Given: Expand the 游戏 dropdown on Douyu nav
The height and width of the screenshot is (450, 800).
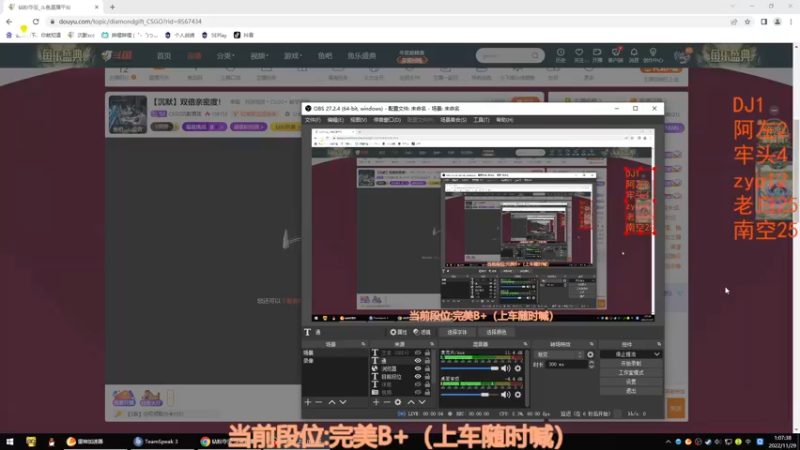Looking at the screenshot, I should [x=293, y=56].
